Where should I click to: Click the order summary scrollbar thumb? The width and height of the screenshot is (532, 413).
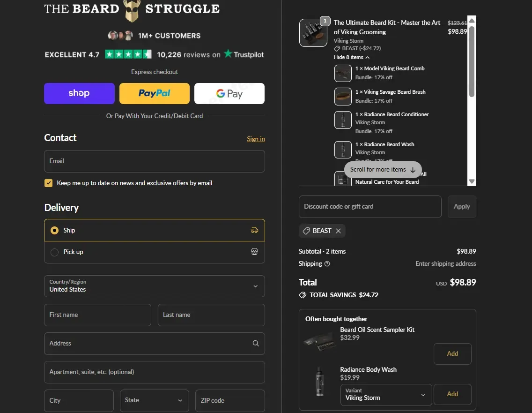click(472, 61)
